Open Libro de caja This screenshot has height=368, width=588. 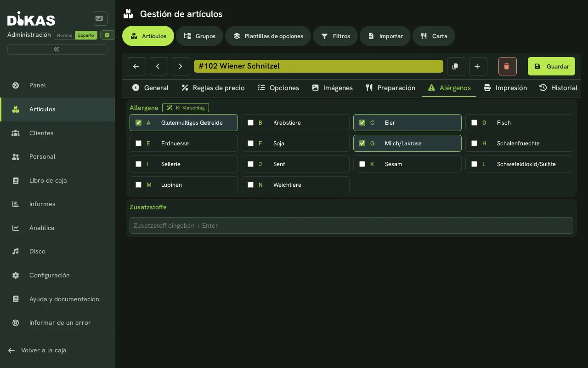click(x=57, y=180)
